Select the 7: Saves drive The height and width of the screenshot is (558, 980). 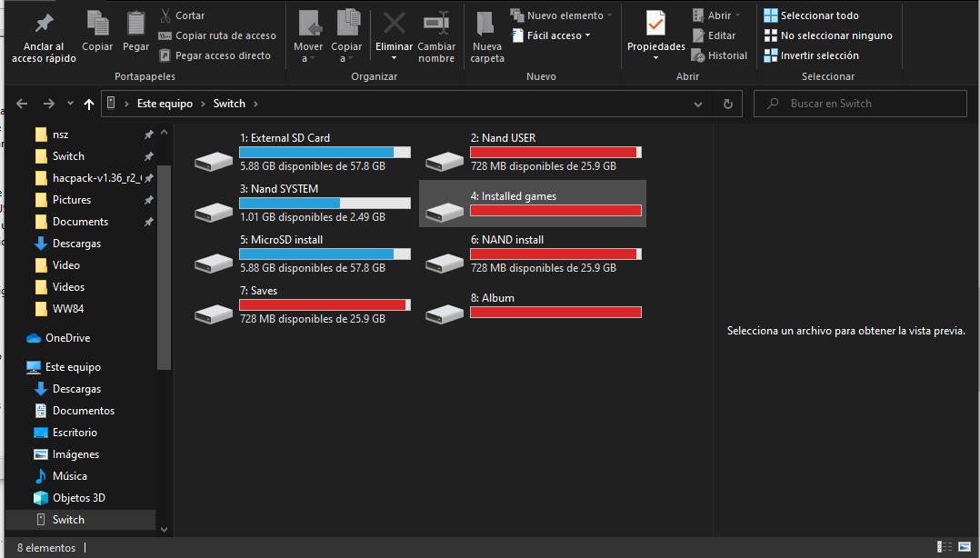[x=303, y=305]
